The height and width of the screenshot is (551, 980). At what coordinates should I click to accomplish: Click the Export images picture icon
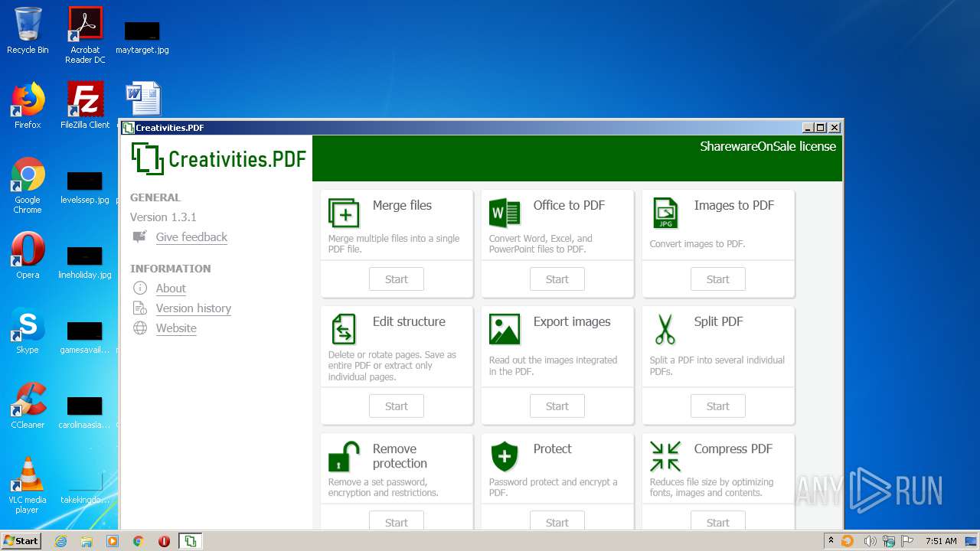(505, 329)
